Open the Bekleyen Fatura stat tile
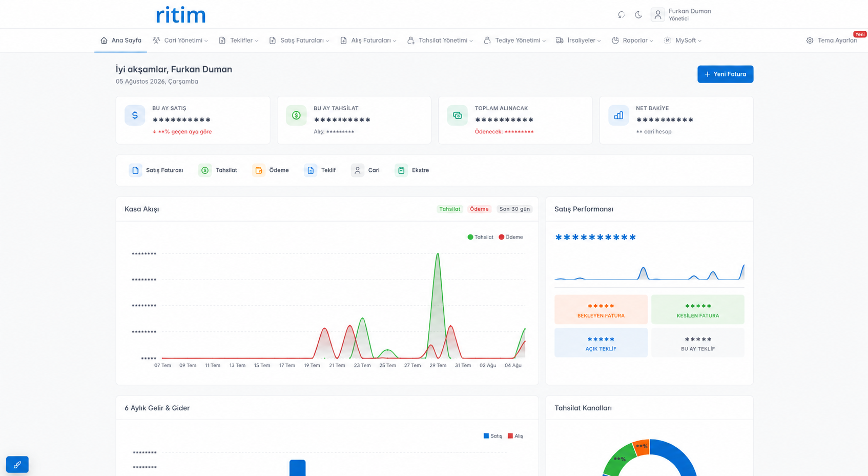Viewport: 868px width, 476px height. click(601, 309)
